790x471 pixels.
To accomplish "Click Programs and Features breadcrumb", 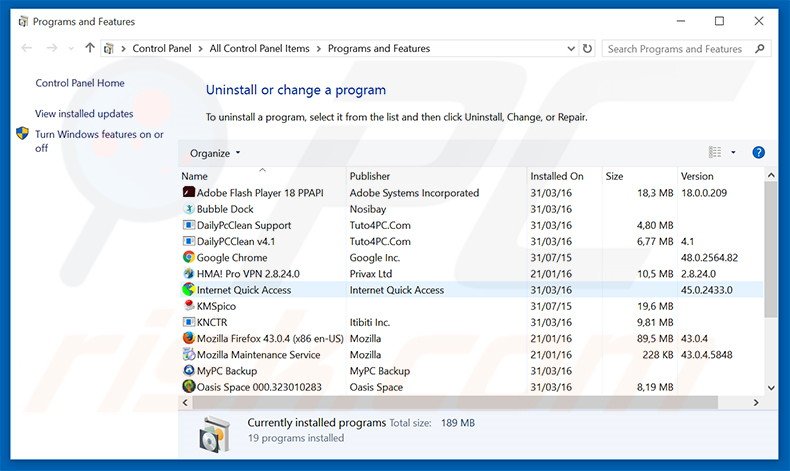I will coord(379,49).
